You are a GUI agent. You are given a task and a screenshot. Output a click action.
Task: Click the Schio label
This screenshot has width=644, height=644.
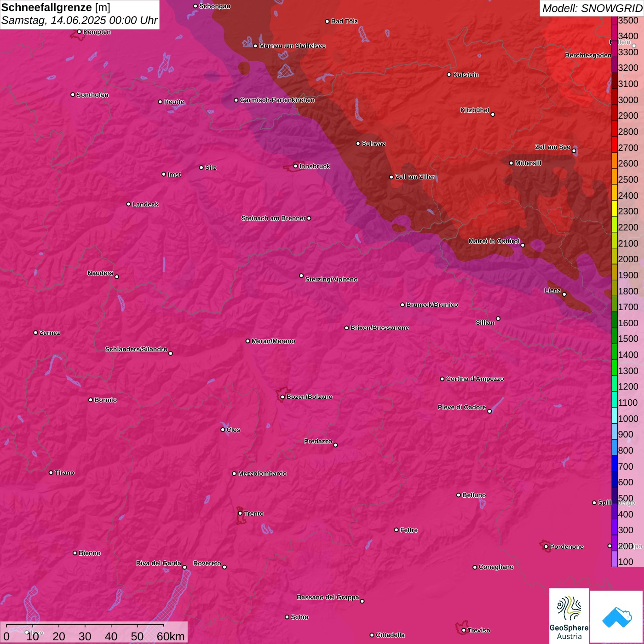click(299, 617)
